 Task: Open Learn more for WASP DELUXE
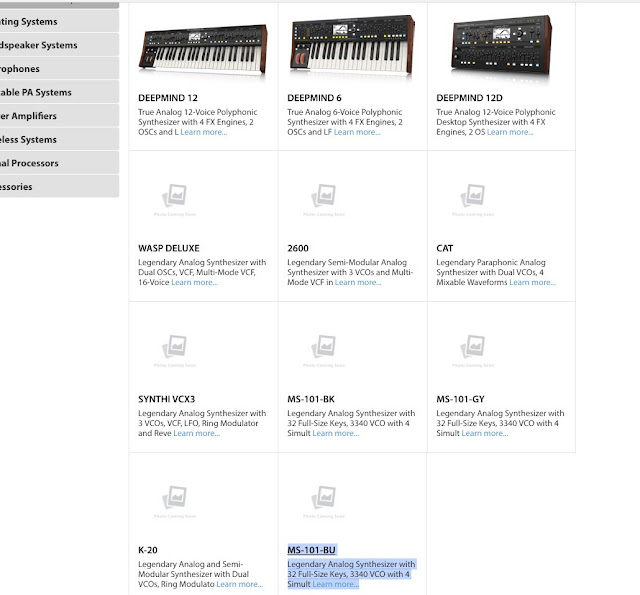[x=195, y=282]
